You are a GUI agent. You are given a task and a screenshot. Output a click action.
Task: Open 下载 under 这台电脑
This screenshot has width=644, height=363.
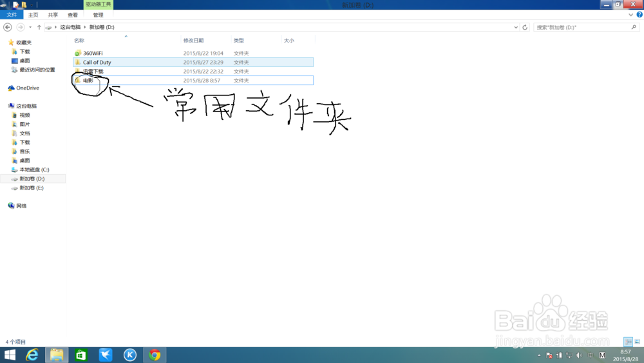coord(24,142)
